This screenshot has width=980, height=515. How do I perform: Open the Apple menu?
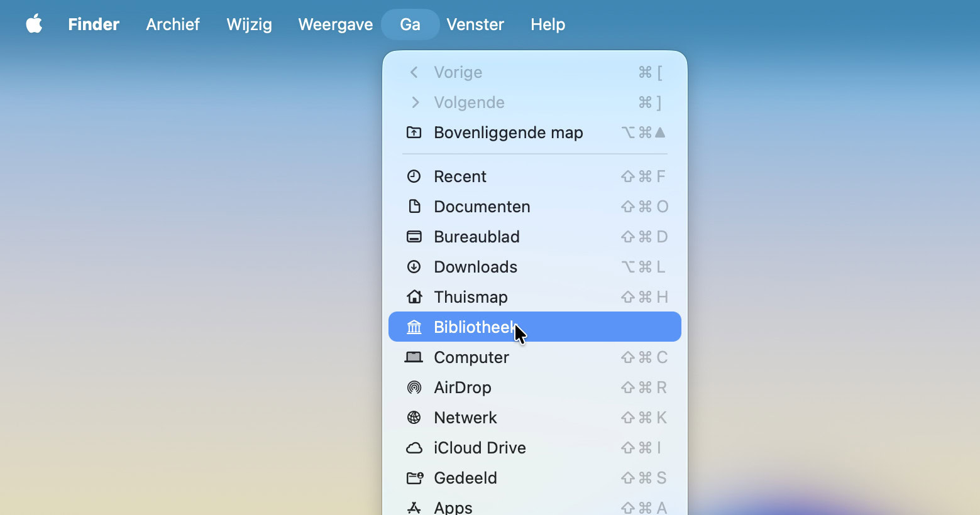34,24
